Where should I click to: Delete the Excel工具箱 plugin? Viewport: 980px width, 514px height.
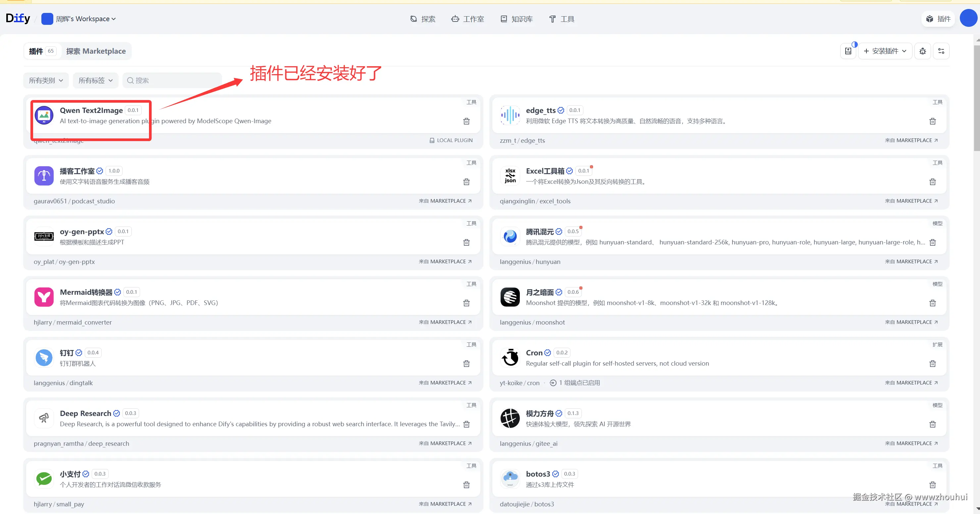tap(932, 182)
